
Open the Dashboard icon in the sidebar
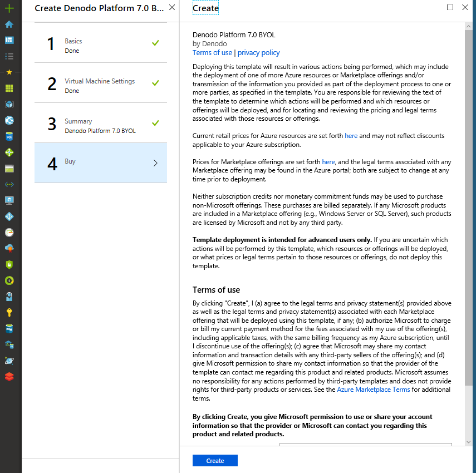(x=9, y=40)
